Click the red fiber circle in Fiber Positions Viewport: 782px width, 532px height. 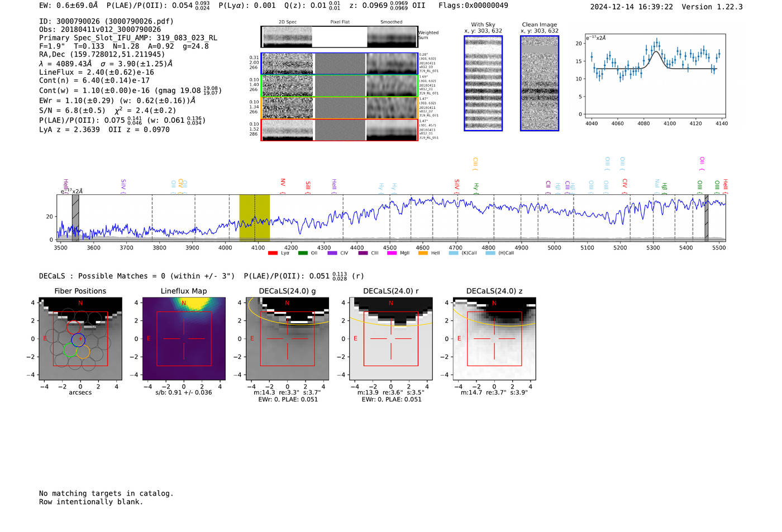(74, 327)
